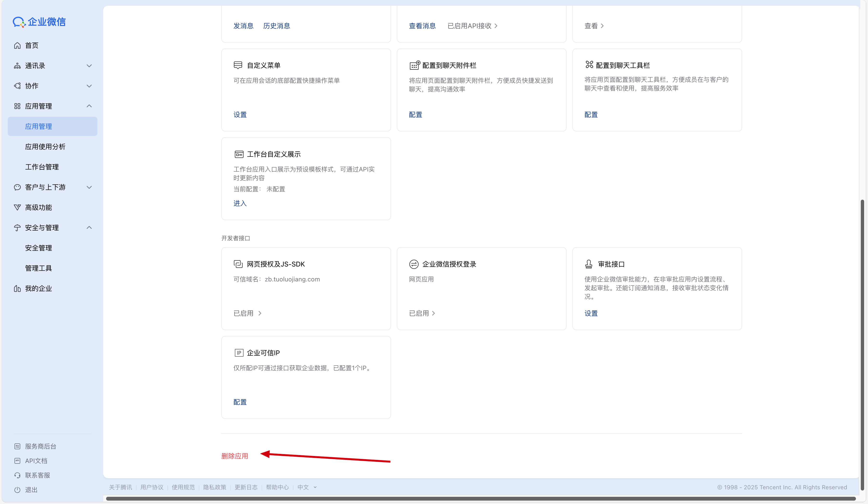Expand the 客户与上下游 section chevron
Image resolution: width=868 pixels, height=504 pixels.
89,187
